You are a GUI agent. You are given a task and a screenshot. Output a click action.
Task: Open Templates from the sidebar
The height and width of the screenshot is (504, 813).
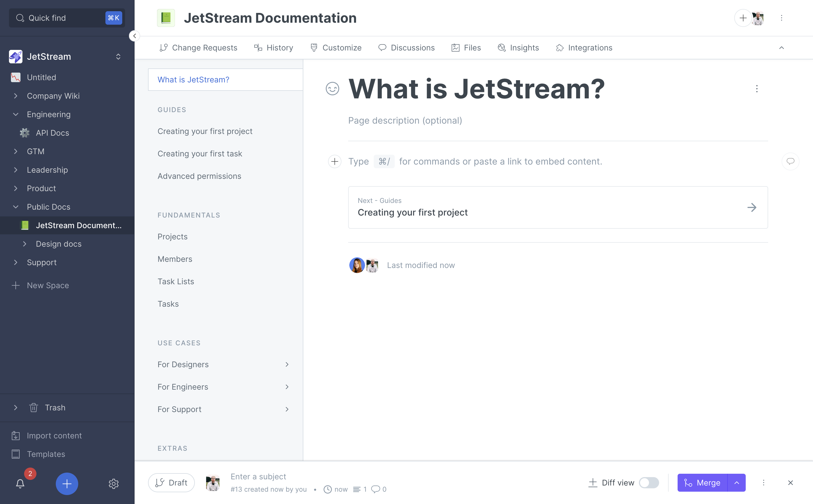point(38,454)
